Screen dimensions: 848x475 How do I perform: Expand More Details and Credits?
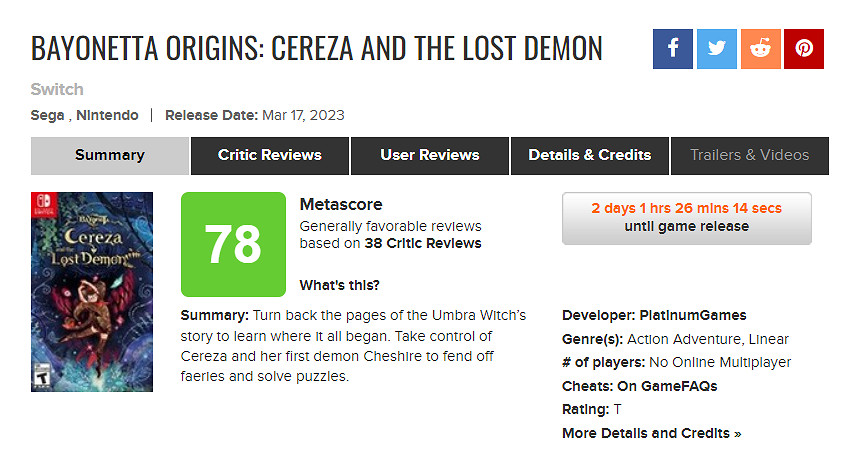pos(651,433)
